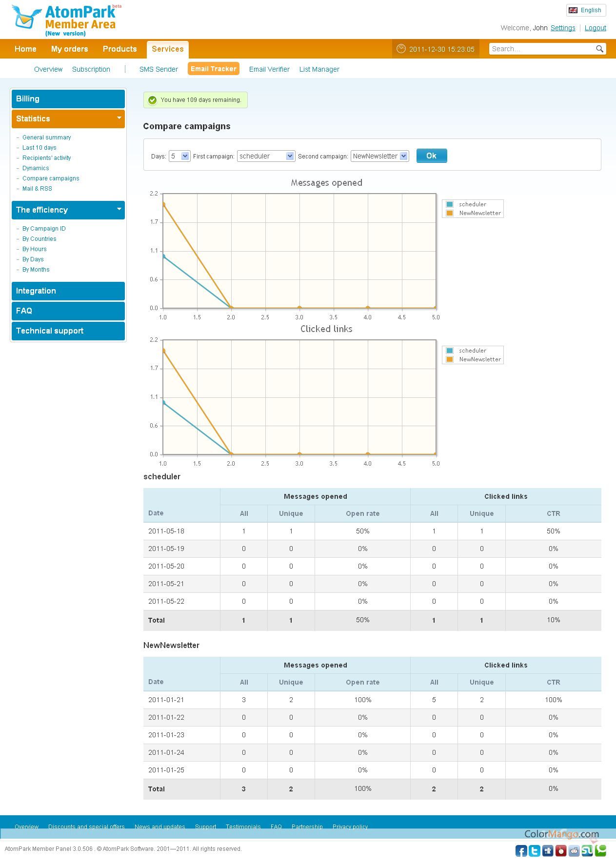616x865 pixels.
Task: Click the Digg share icon
Action: pos(548,851)
